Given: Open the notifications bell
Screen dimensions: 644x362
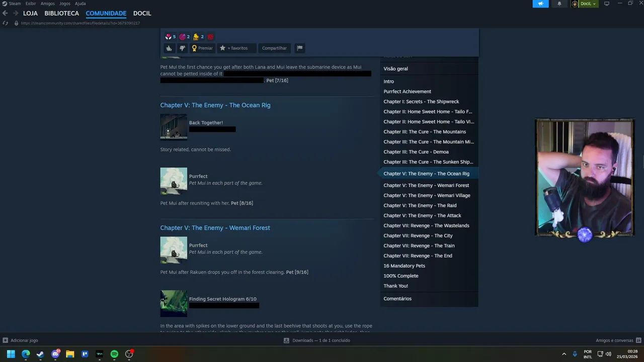Looking at the screenshot, I should pyautogui.click(x=559, y=4).
